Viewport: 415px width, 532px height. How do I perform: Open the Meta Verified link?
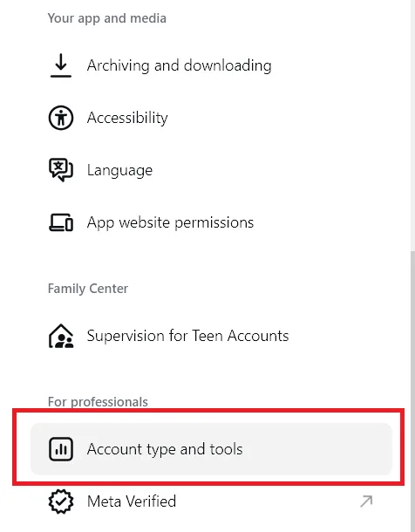pyautogui.click(x=211, y=501)
